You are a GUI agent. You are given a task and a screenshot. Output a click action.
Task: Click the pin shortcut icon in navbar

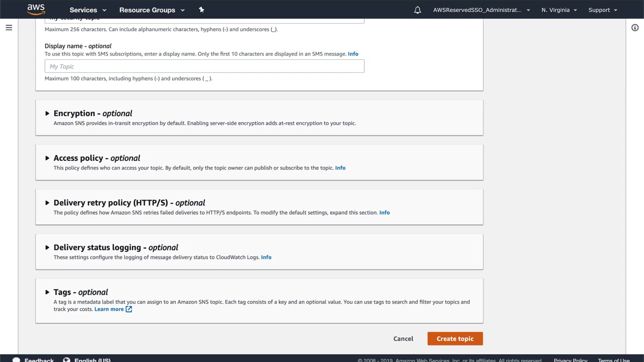201,10
